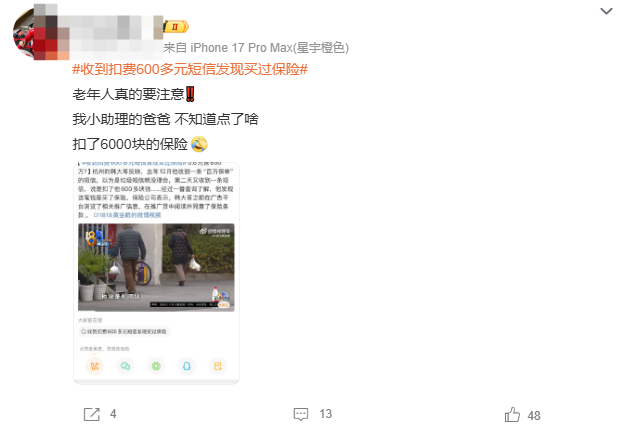The width and height of the screenshot is (625, 434).
Task: Open comments via the speech bubble icon
Action: point(301,414)
